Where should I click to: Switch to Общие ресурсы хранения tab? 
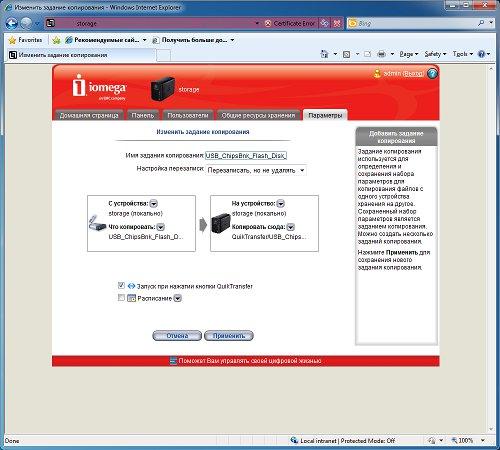pyautogui.click(x=258, y=115)
